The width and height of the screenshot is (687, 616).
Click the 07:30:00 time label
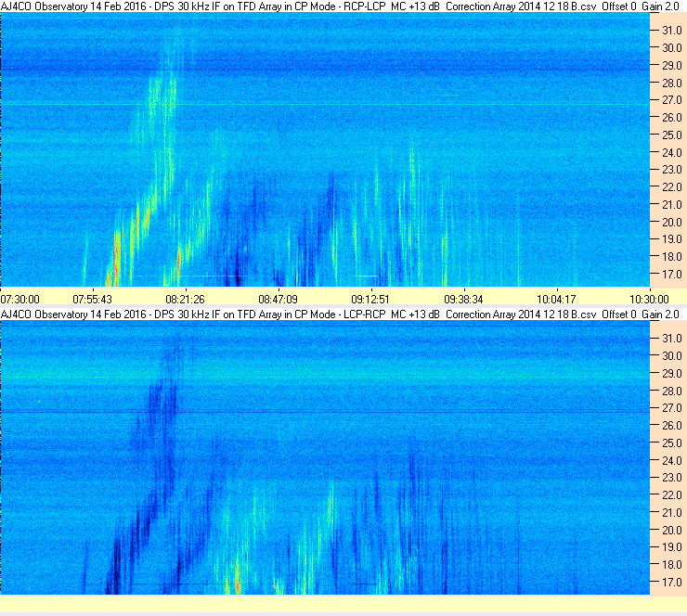[20, 300]
